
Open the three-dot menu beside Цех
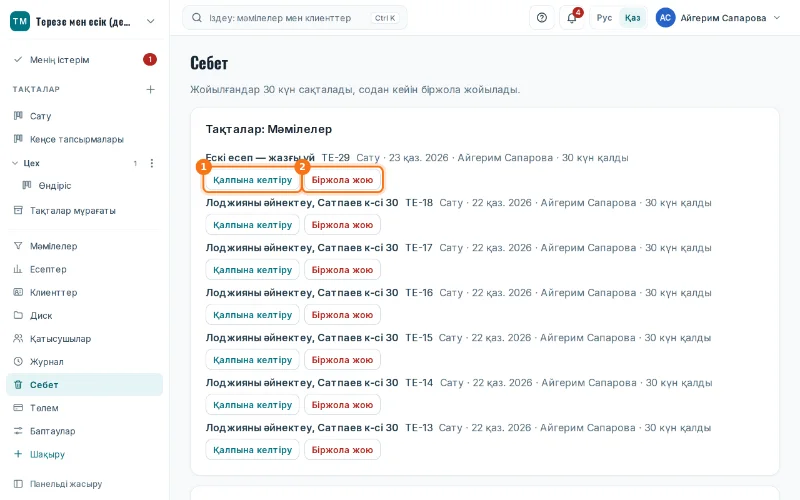[152, 163]
